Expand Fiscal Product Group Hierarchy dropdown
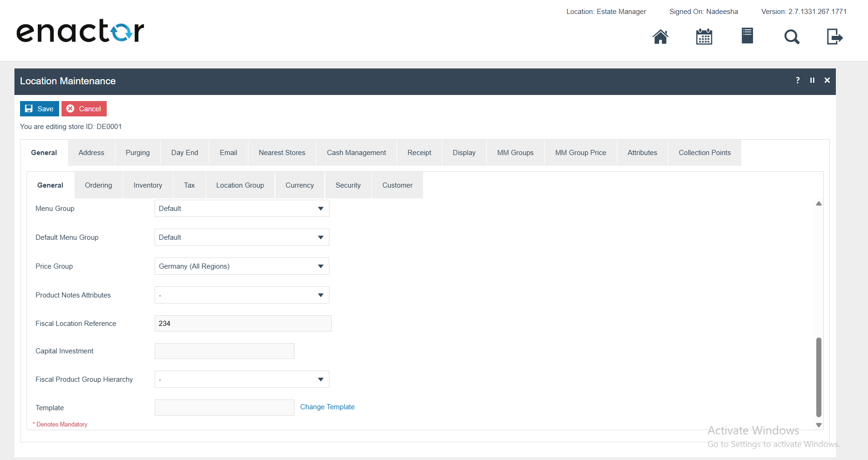 click(x=242, y=379)
